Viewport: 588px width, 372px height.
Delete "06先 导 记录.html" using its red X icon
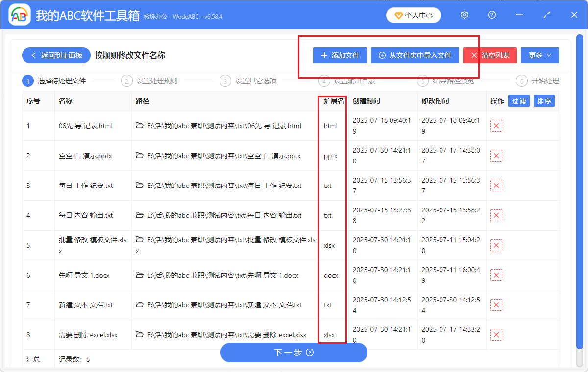496,126
